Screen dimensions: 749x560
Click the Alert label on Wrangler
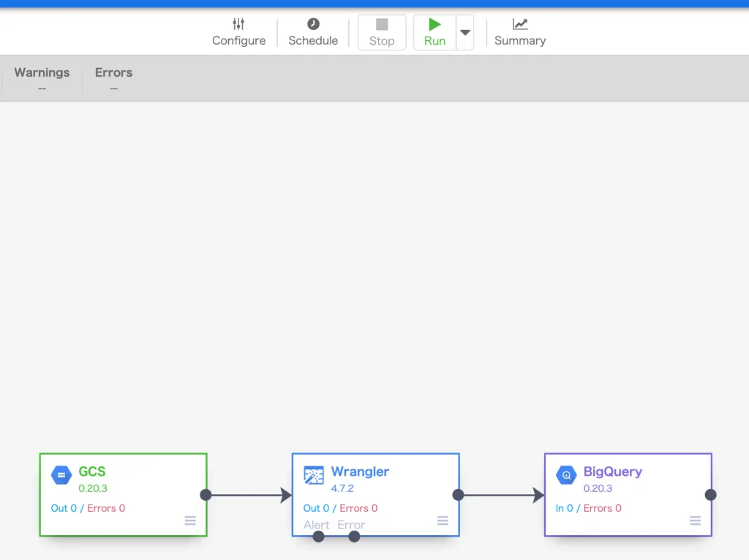316,525
